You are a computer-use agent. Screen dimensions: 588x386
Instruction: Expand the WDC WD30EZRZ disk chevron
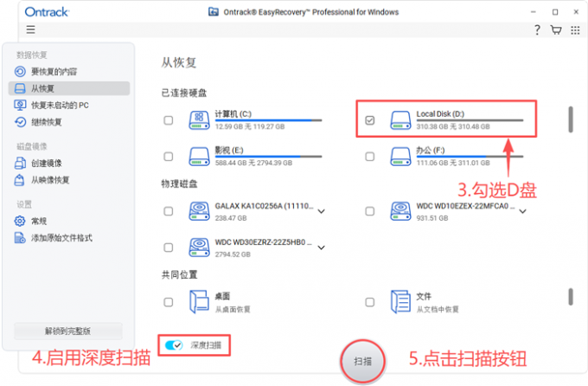coord(322,248)
